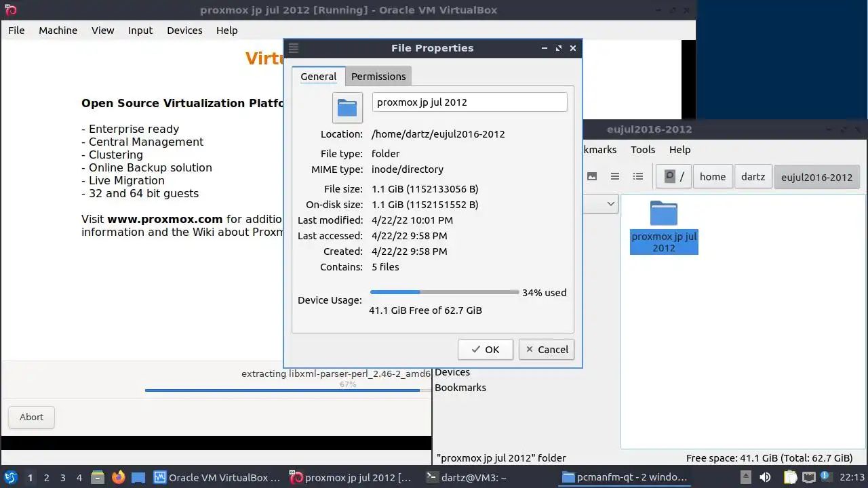Image resolution: width=868 pixels, height=488 pixels.
Task: Open the pcmanfm Help menu
Action: coord(679,150)
